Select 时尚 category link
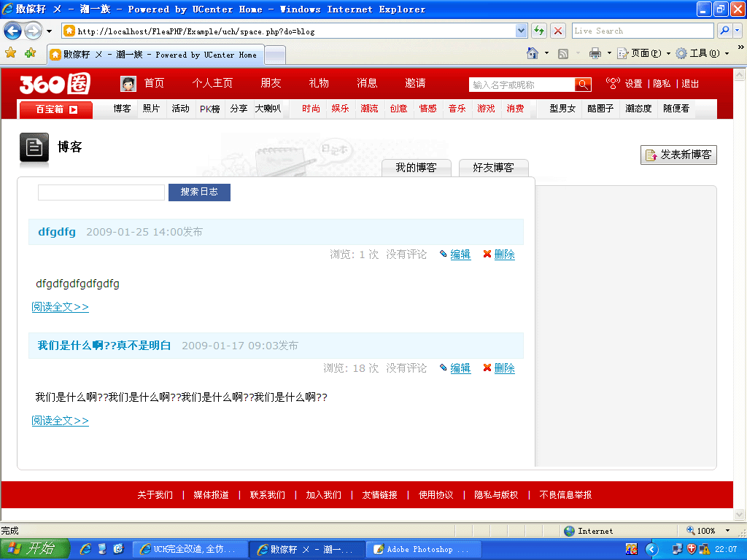The height and width of the screenshot is (560, 747). pyautogui.click(x=311, y=109)
